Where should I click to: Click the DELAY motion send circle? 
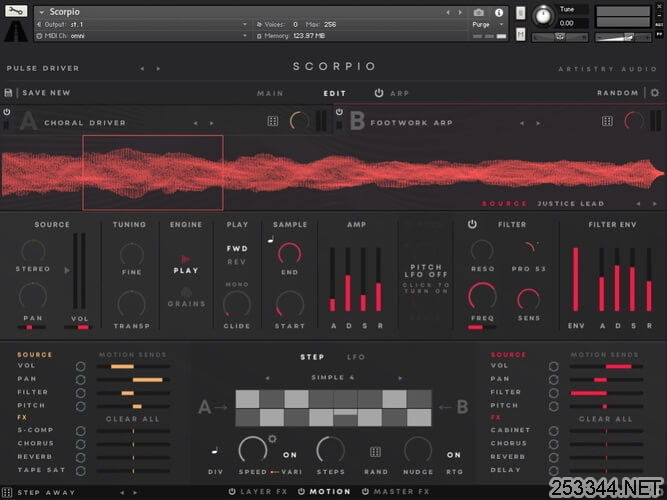point(553,471)
